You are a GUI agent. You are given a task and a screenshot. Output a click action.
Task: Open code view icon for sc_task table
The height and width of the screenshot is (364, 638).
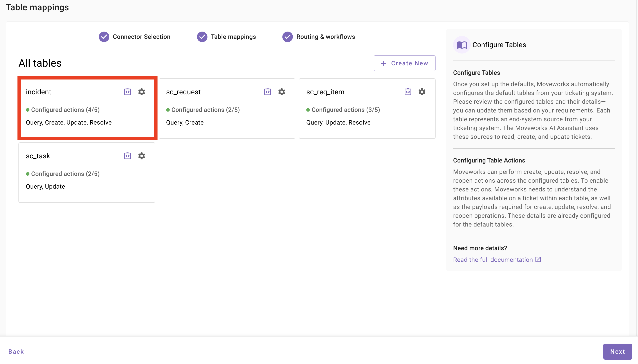pyautogui.click(x=127, y=156)
